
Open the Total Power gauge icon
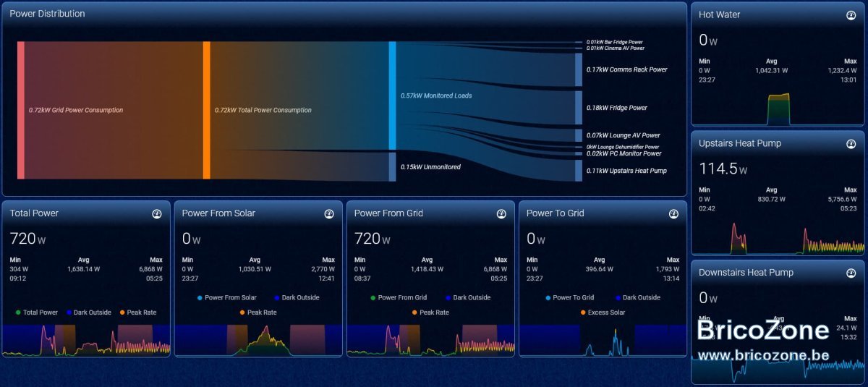pyautogui.click(x=156, y=214)
